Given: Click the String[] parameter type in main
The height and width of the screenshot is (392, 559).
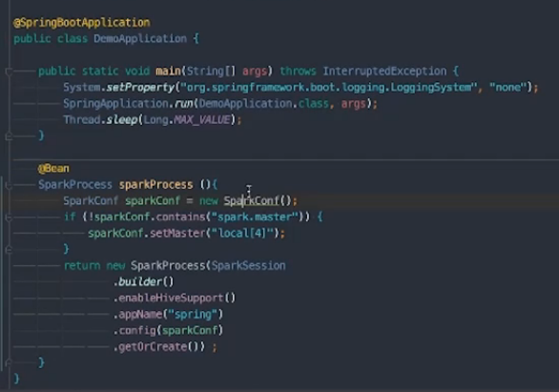Looking at the screenshot, I should [x=211, y=71].
